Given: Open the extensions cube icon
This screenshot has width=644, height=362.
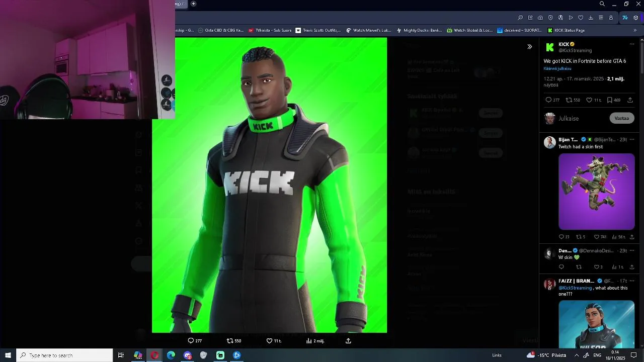Looking at the screenshot, I should [636, 18].
